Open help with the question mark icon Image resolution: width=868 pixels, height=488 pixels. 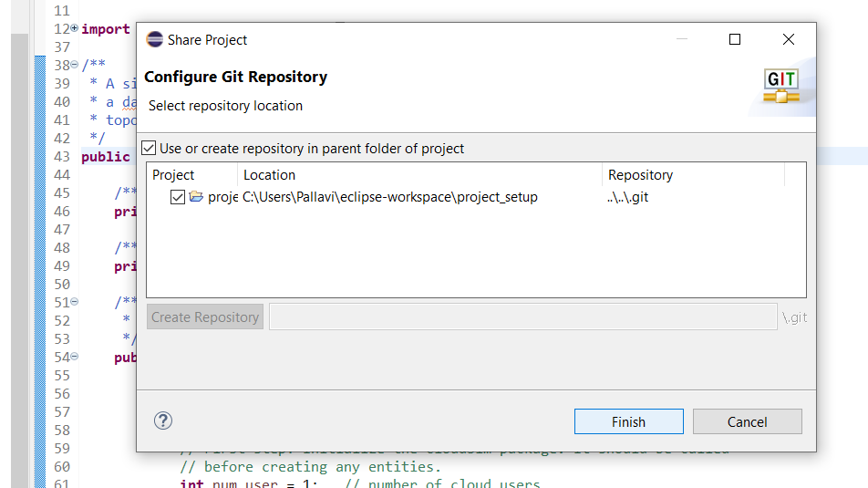(163, 421)
